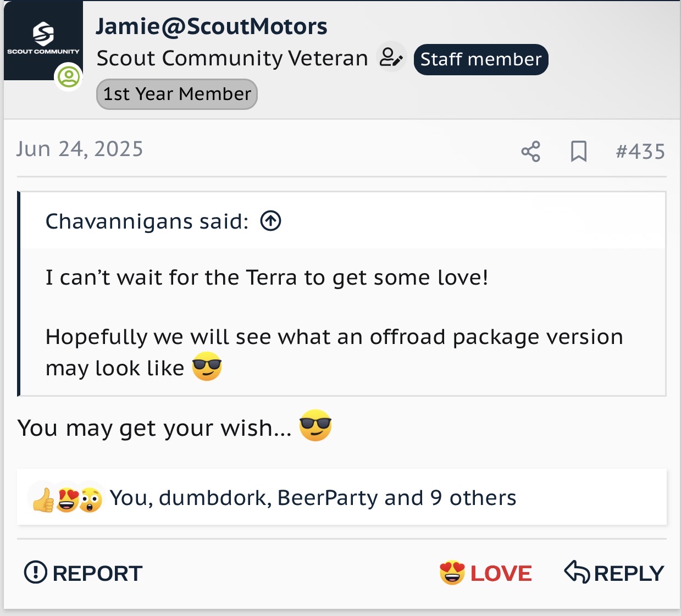Bookmark this post with bookmark icon
Viewport: 681px width, 616px height.
coord(578,151)
